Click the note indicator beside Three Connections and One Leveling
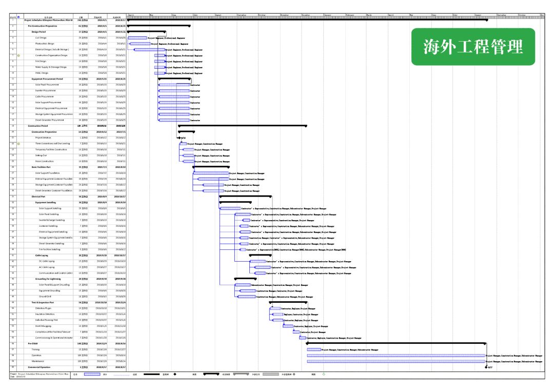The image size is (554, 392). (x=19, y=144)
